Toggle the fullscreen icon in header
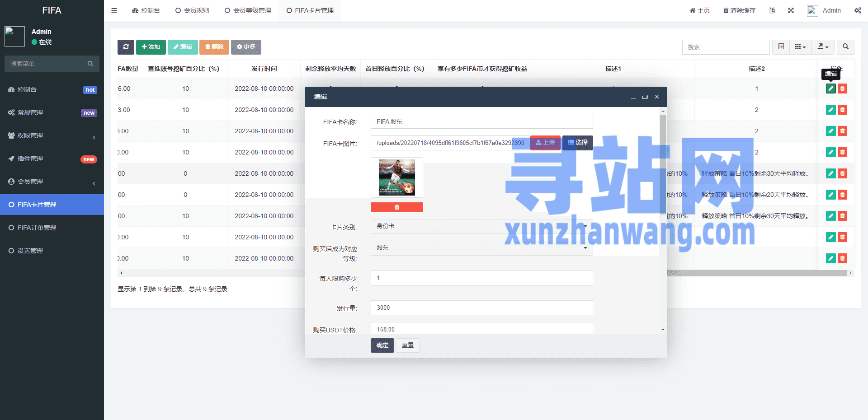This screenshot has width=868, height=420. point(791,10)
